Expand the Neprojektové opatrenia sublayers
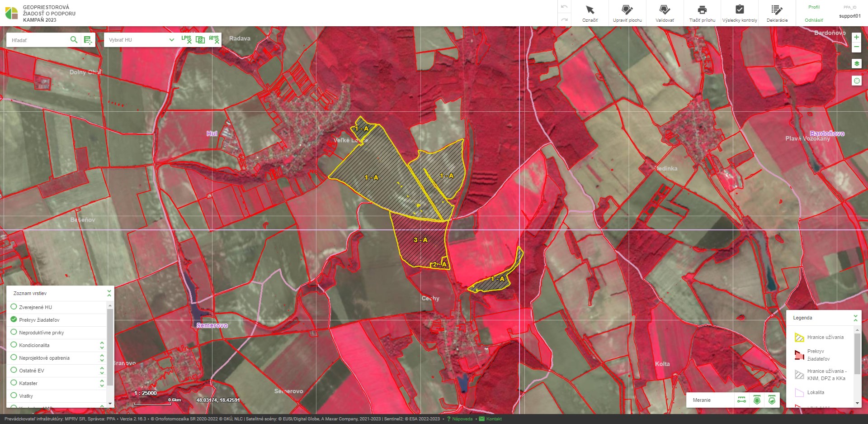Screen dimensions: 868x424 click(x=102, y=358)
